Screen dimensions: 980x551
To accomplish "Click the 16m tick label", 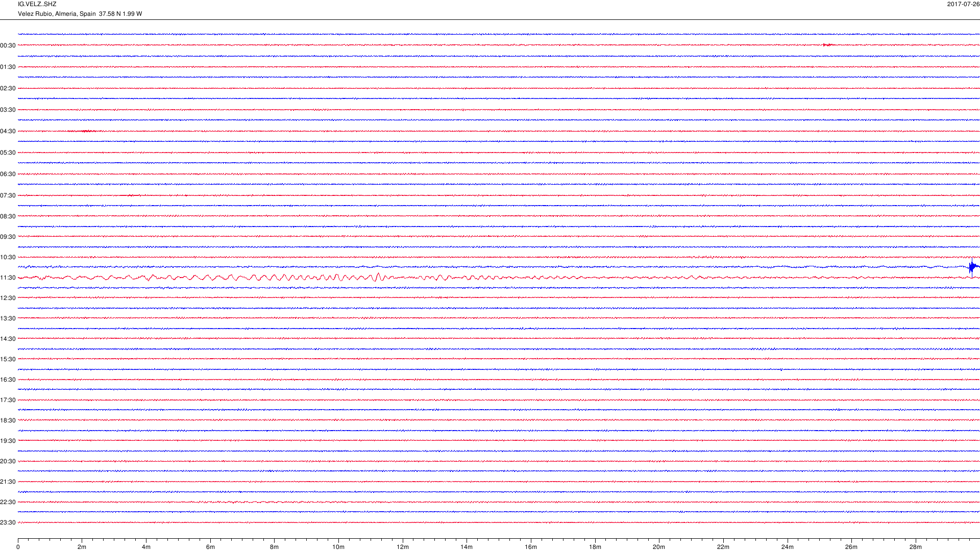I will [x=531, y=547].
